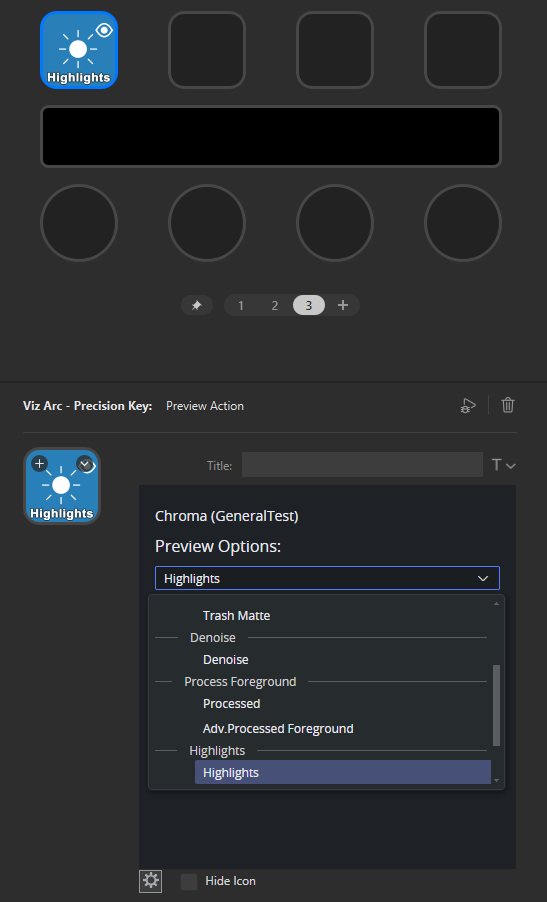Choose Trash Matte from the list

point(236,616)
